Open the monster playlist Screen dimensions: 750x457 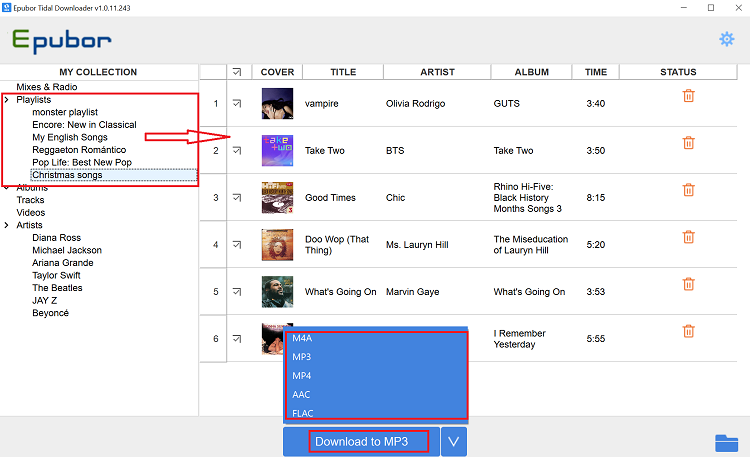click(65, 112)
